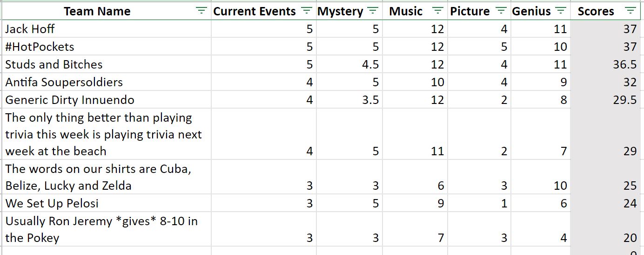
Task: Open the Scores column filter icon
Action: [630, 11]
